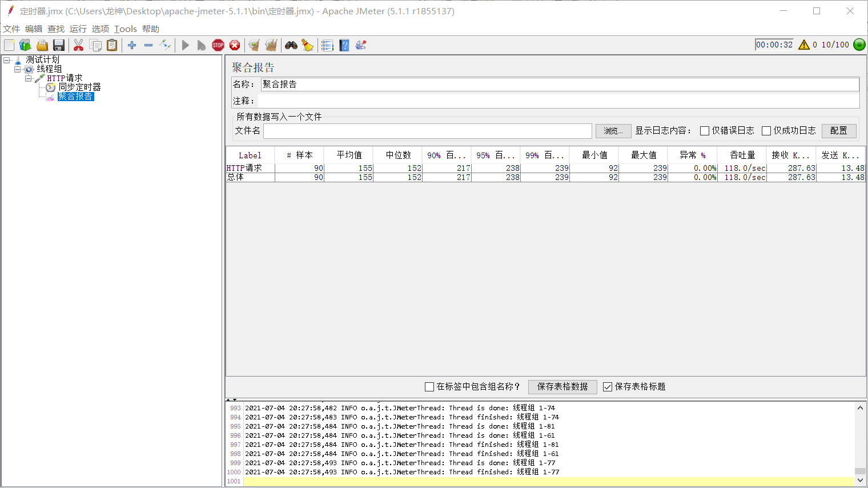Screen dimensions: 868x488
Task: Click into the 文件名 input field
Action: [x=428, y=131]
